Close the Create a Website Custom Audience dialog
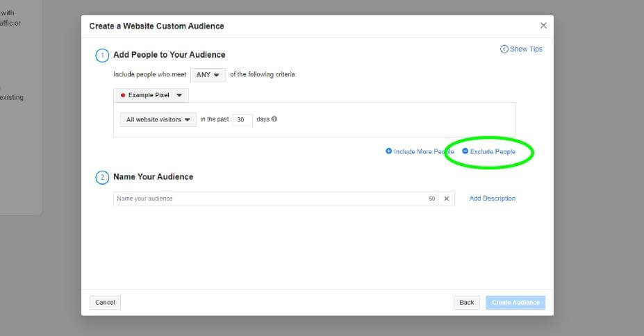Screen dimensions: 644x336 543,26
